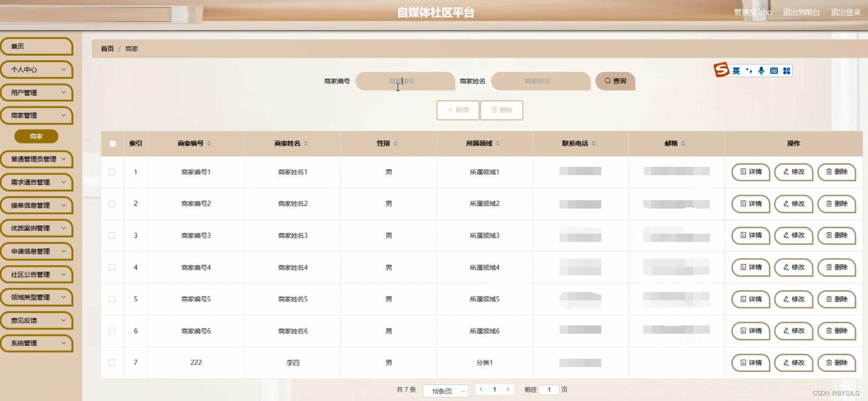Sort by 商家编号 column arrows
This screenshot has width=868, height=401.
click(209, 143)
